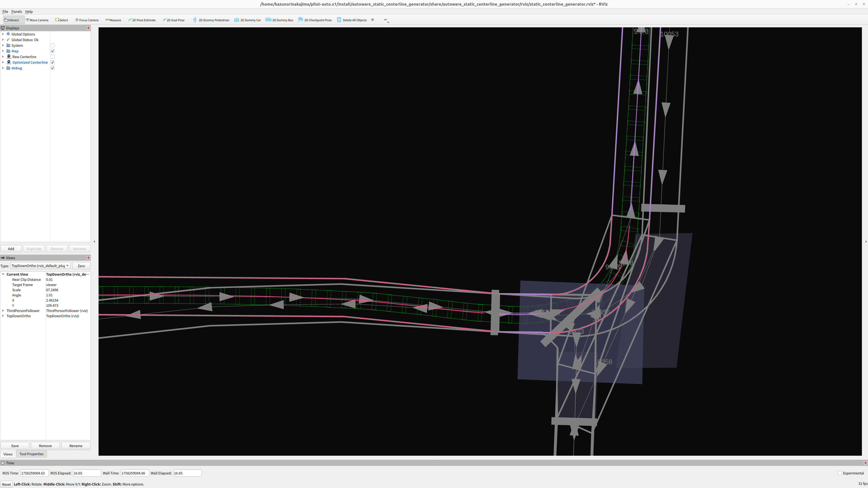Image resolution: width=868 pixels, height=488 pixels.
Task: Select the 2D Dummy Bus tool
Action: point(279,20)
